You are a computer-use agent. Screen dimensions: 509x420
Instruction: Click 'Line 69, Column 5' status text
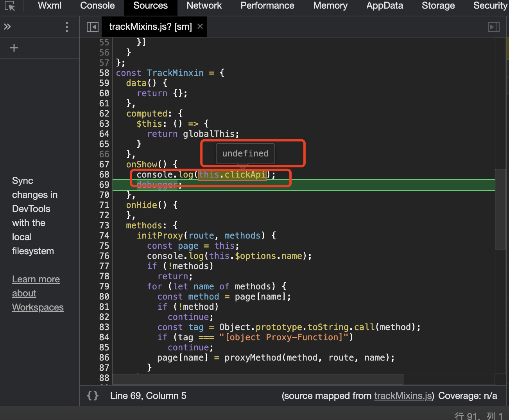[x=148, y=396]
